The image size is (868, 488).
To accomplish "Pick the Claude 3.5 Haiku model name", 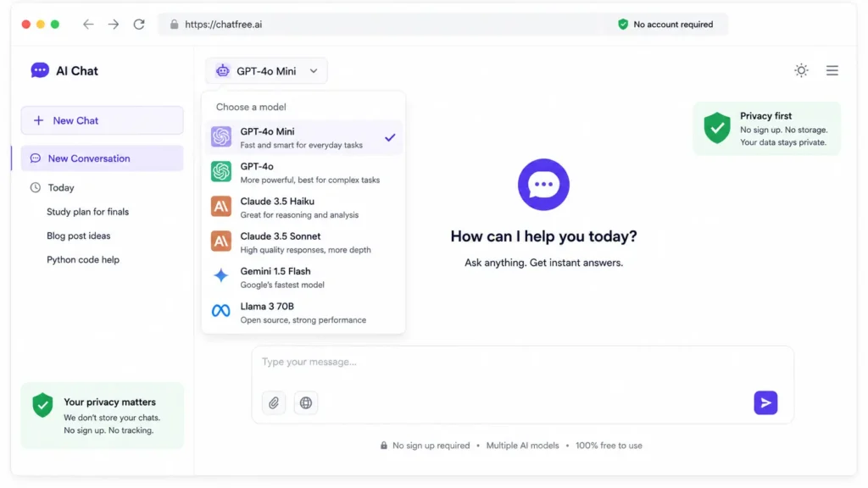I will pos(277,202).
